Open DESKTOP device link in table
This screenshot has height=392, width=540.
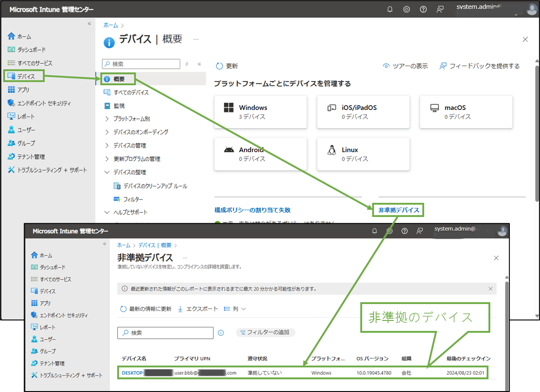coord(147,373)
